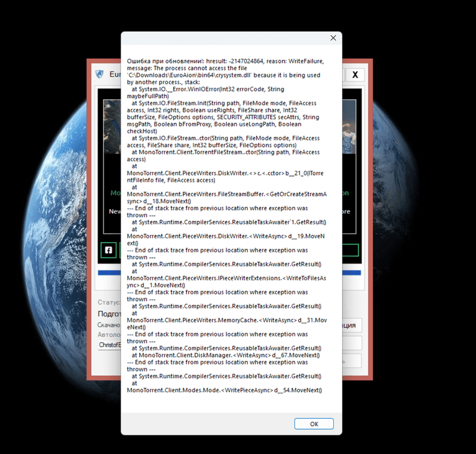
Task: Click the launcher's bottom-right button ending "ь"
Action: point(351,361)
